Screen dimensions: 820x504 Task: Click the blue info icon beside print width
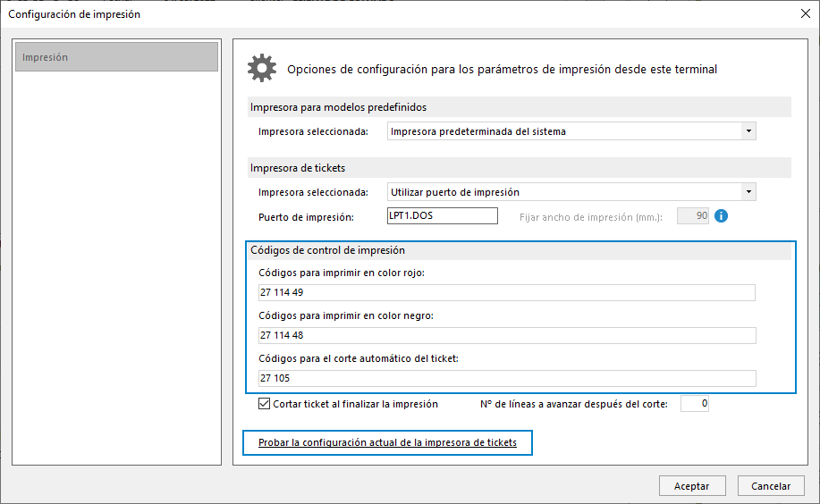721,215
